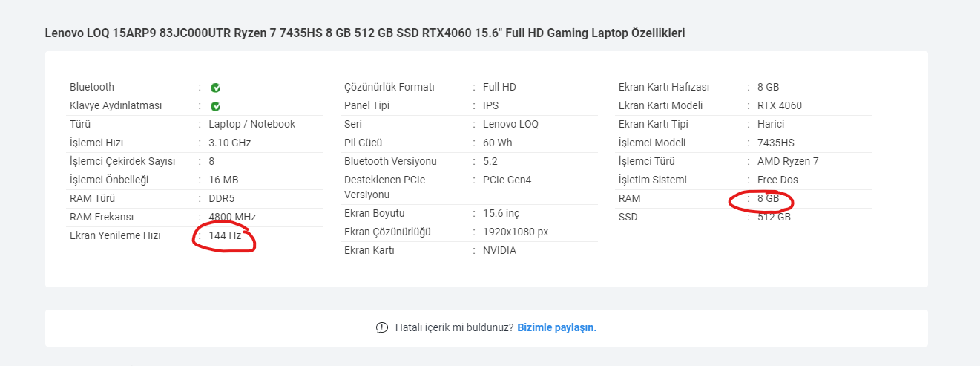Click the circled 144 Hz refresh rate value
Screen dimensions: 980x366
[x=226, y=236]
